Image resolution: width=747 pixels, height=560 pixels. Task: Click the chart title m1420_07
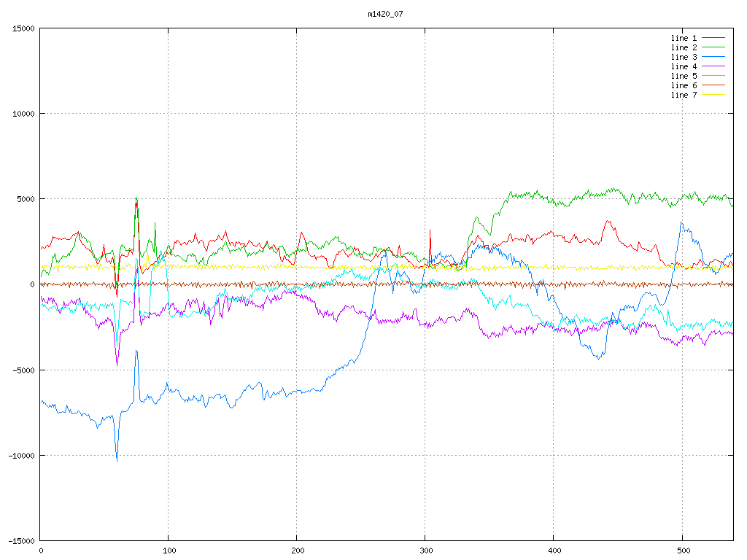(x=385, y=14)
